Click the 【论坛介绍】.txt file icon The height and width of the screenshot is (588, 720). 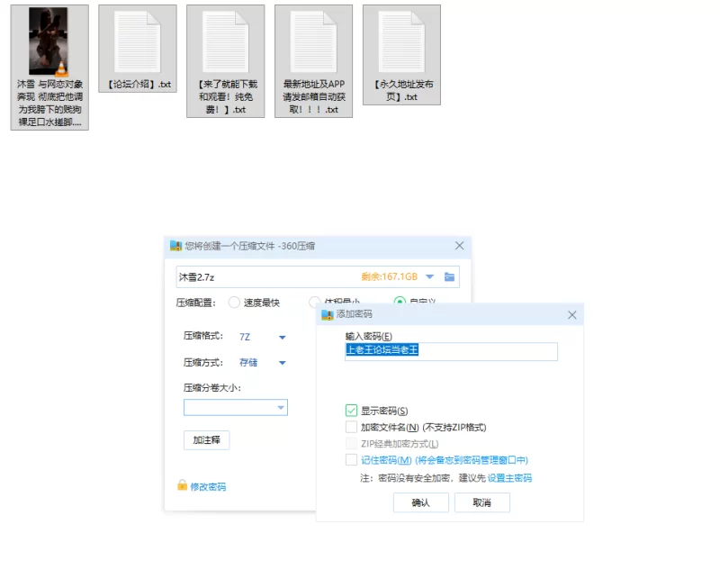pyautogui.click(x=137, y=42)
